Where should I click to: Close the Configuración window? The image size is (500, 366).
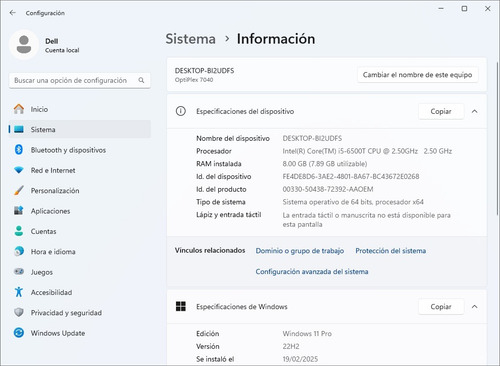pyautogui.click(x=487, y=9)
